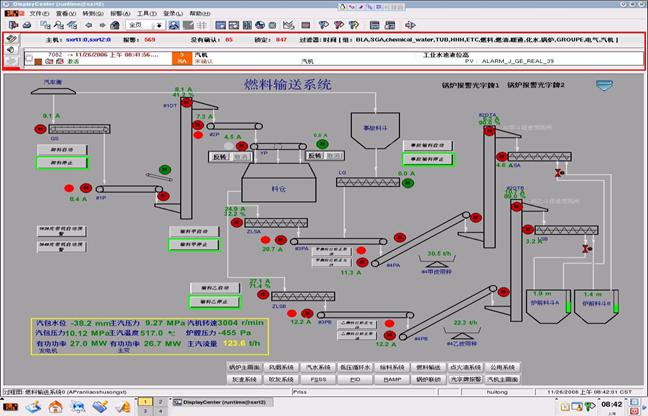Click the 汽水系统 navigation button
The image size is (648, 416).
[318, 367]
